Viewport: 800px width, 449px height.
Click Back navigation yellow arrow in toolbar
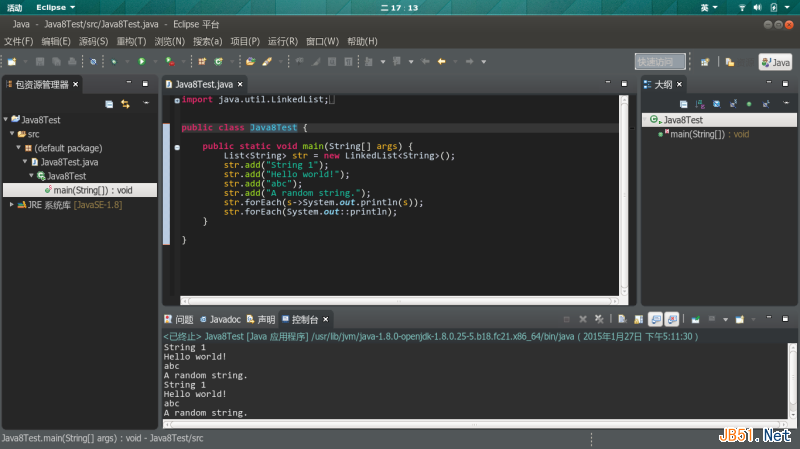tap(441, 62)
